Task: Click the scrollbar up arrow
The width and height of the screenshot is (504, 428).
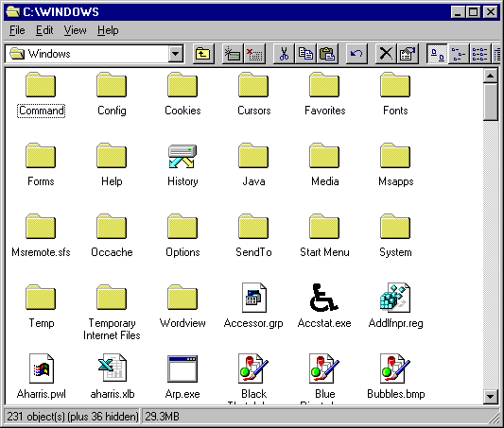Action: [491, 76]
